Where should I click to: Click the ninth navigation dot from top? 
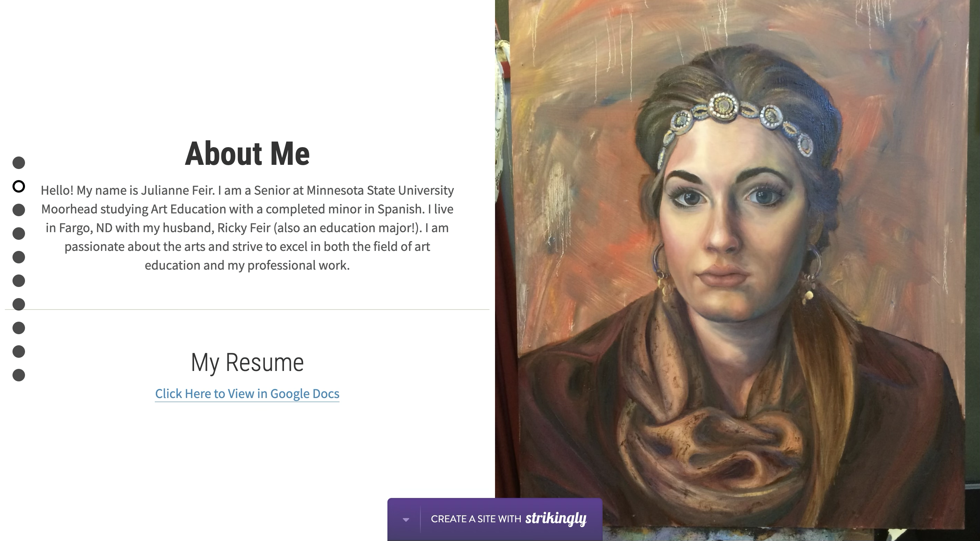pos(19,351)
